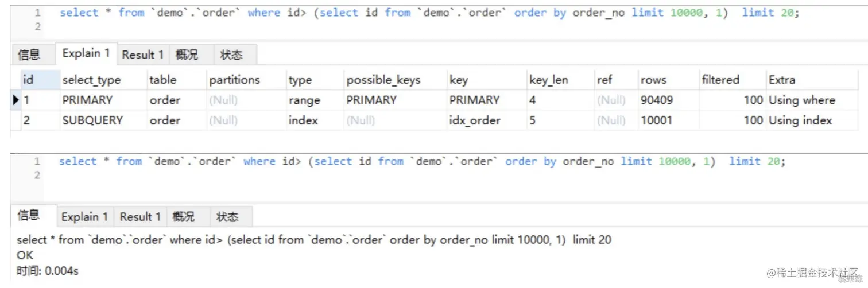Click the possible_keys column header
This screenshot has width=868, height=288.
(x=395, y=80)
